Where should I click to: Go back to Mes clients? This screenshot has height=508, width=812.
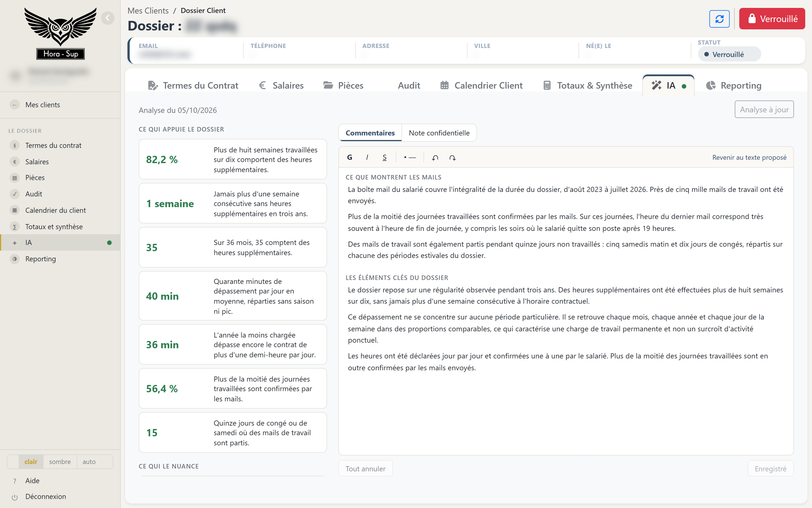pyautogui.click(x=60, y=105)
